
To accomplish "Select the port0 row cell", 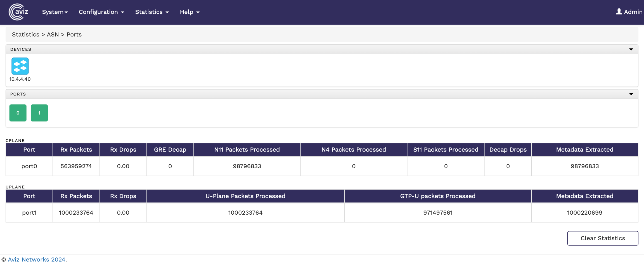I will 29,166.
